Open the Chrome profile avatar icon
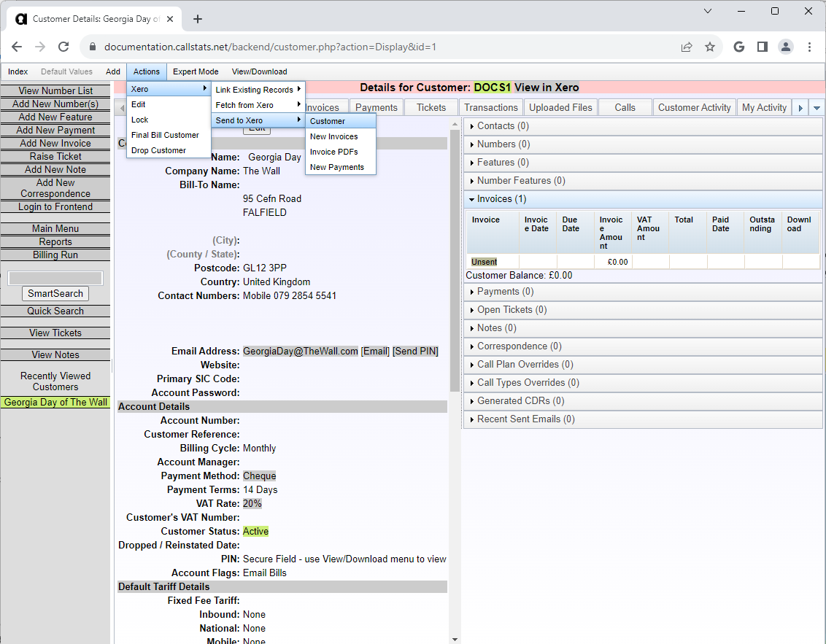This screenshot has height=644, width=826. click(785, 47)
